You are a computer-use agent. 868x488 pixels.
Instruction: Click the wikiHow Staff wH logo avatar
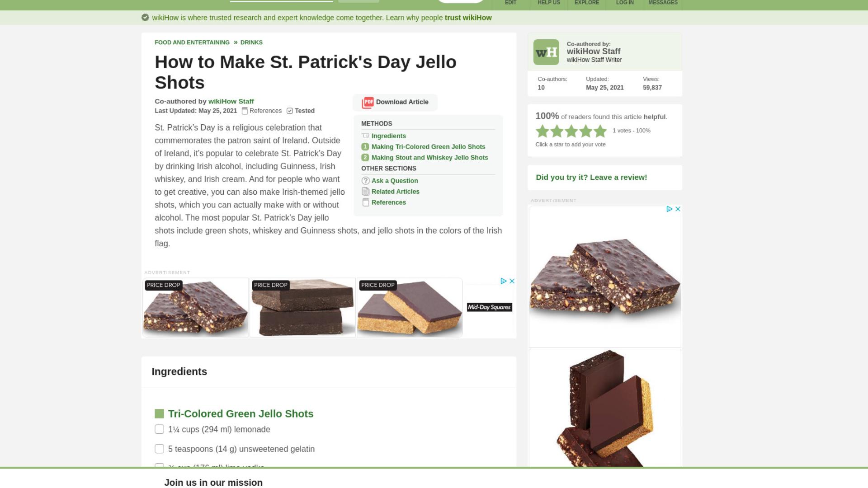pos(546,52)
